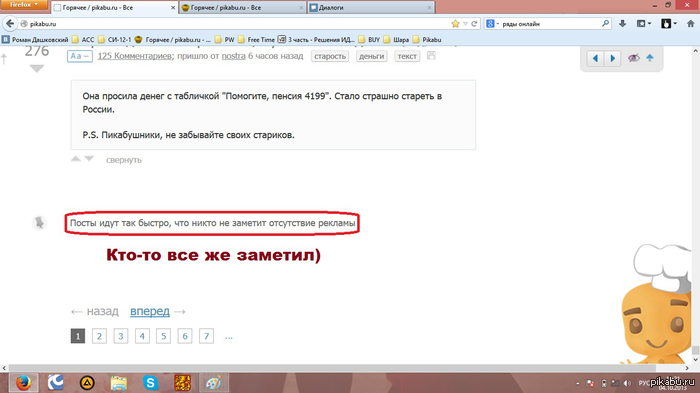Image resolution: width=700 pixels, height=393 pixels.
Task: Switch to the Диалоги tab
Action: click(x=371, y=8)
